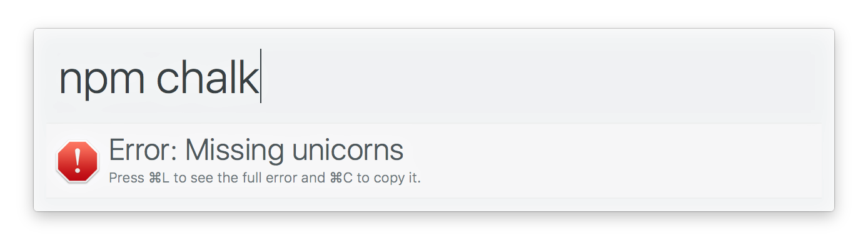Click the white exclamation mark in the error icon
The width and height of the screenshot is (868, 250).
(78, 161)
